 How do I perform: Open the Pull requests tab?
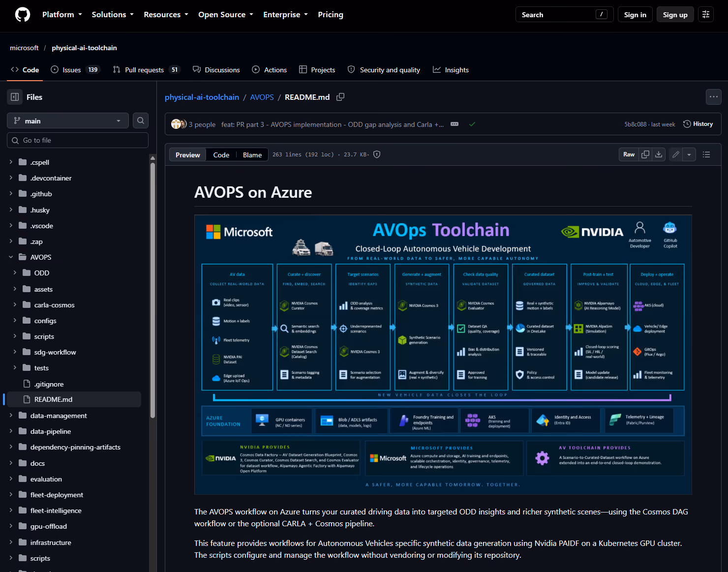[x=146, y=70]
